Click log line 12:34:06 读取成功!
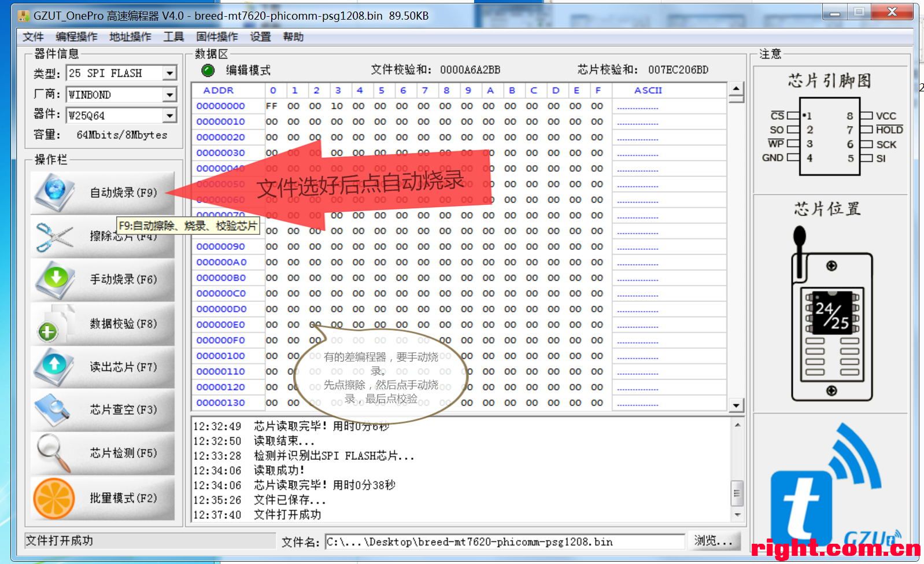This screenshot has width=924, height=564. point(249,470)
